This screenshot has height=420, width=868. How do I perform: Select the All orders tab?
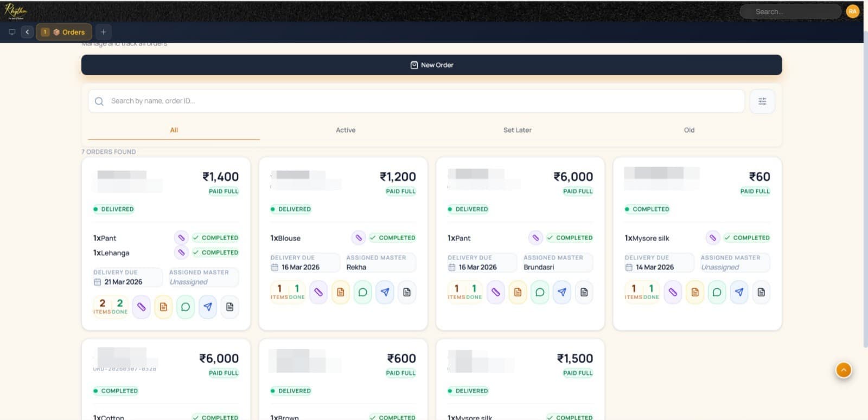(x=174, y=130)
